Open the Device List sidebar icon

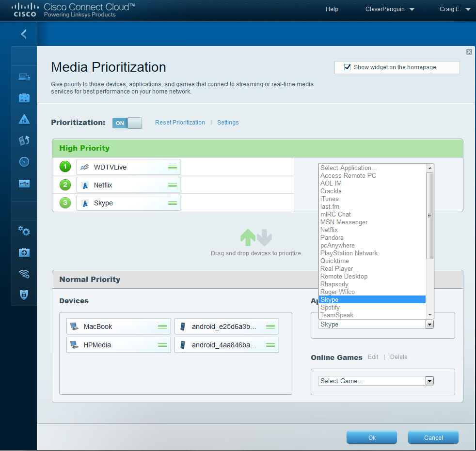click(24, 77)
